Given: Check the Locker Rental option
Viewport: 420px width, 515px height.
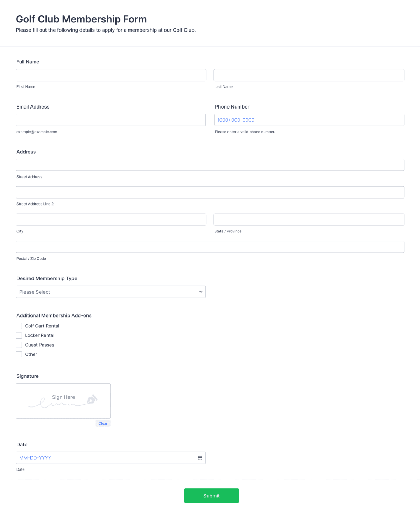Looking at the screenshot, I should [19, 335].
